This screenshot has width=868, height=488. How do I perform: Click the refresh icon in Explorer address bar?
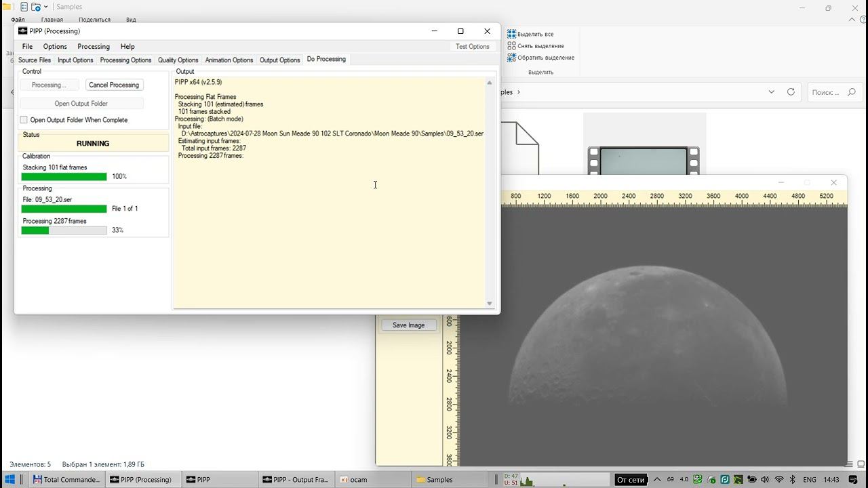click(791, 92)
